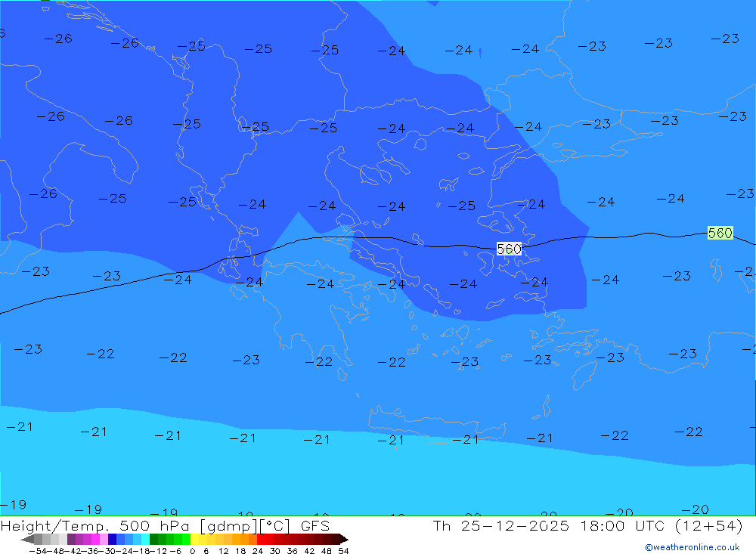Image resolution: width=756 pixels, height=554 pixels.
Task: Pick the bright yellow swatch at 0 in legend
Action: click(x=194, y=539)
